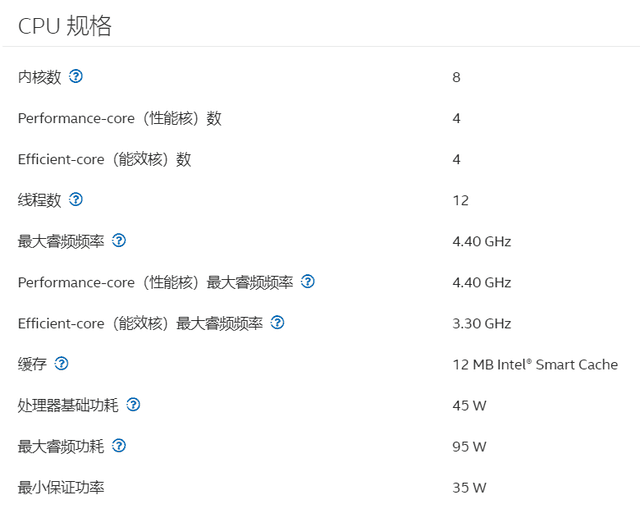Open the 最大睿频功耗 question mark icon
The height and width of the screenshot is (518, 640).
click(119, 445)
